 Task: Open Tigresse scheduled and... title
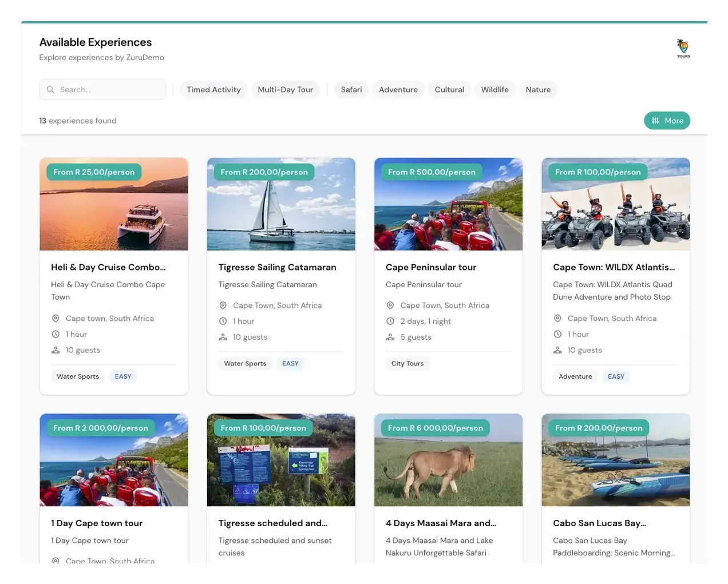click(x=273, y=523)
